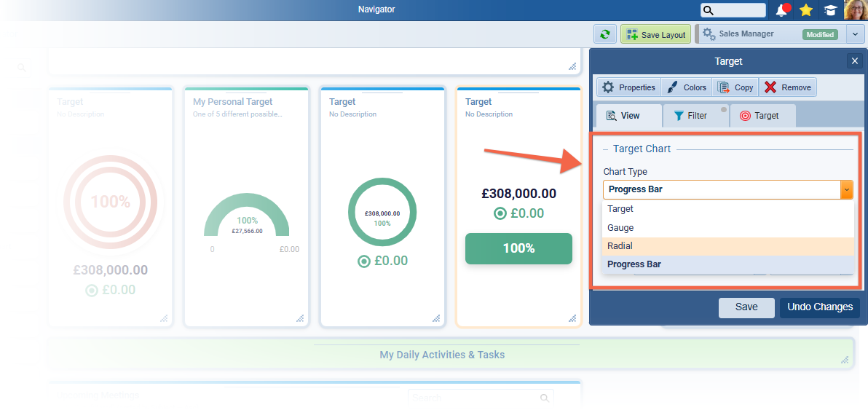Click the favorites star icon
The image size is (868, 410).
point(805,10)
